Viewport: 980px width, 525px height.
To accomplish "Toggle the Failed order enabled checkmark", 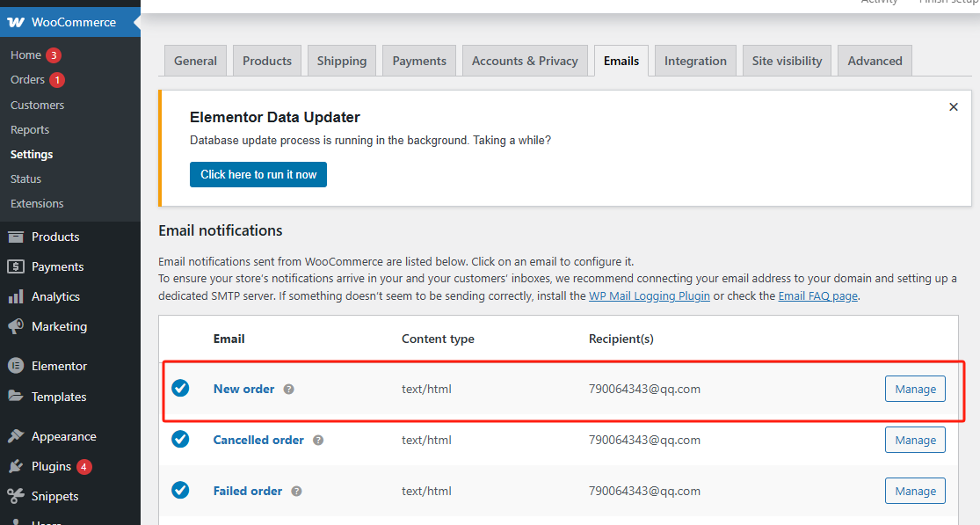I will tap(181, 490).
